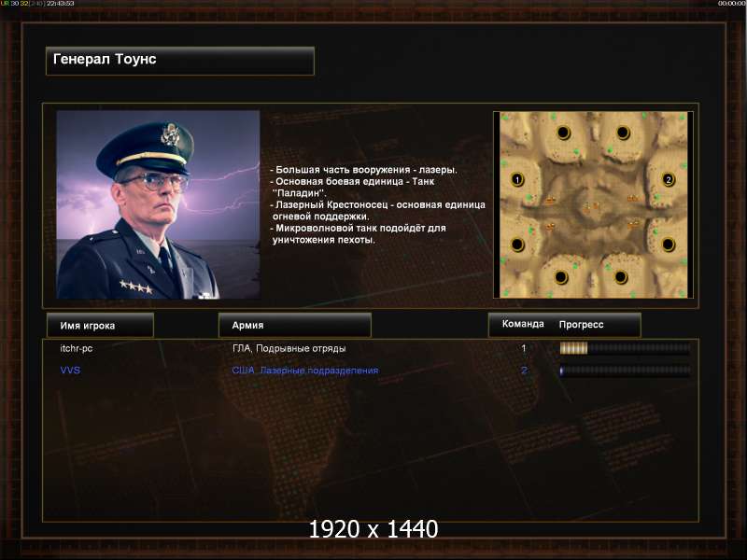Click the Генерал Тоунс title bar
Image resolution: width=747 pixels, height=560 pixels.
tap(180, 61)
